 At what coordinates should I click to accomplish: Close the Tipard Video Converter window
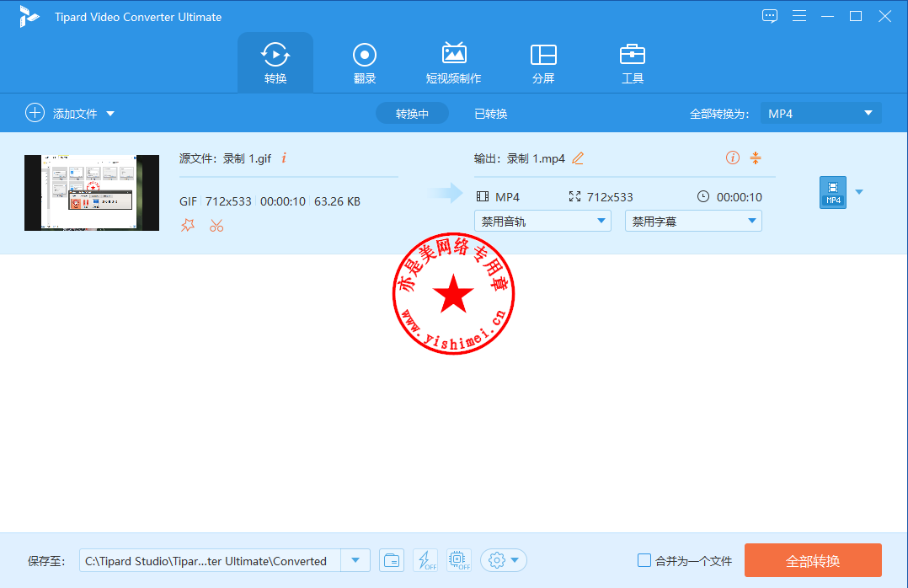pyautogui.click(x=884, y=16)
